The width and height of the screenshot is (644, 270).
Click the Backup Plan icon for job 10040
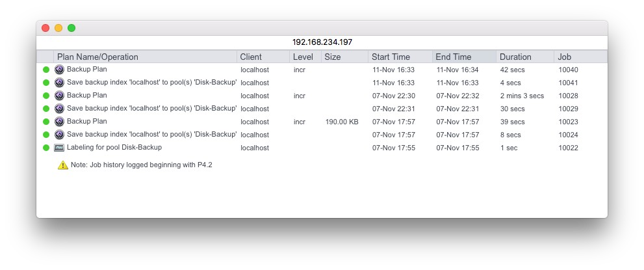[x=59, y=70]
